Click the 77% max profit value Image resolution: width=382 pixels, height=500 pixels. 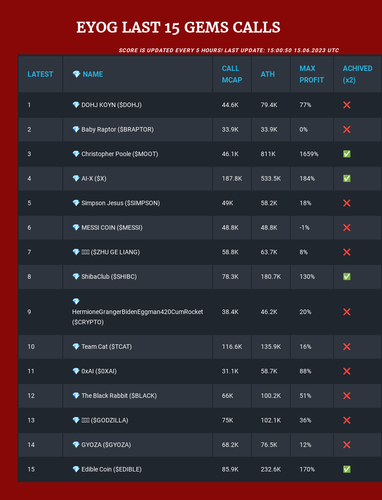click(x=305, y=105)
